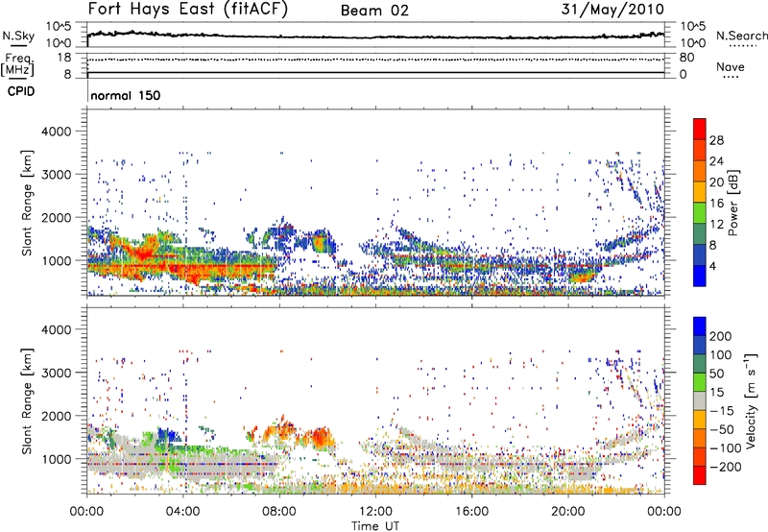This screenshot has height=532, width=768.
Task: Click the 'normal 150' CPID text
Action: tap(126, 95)
